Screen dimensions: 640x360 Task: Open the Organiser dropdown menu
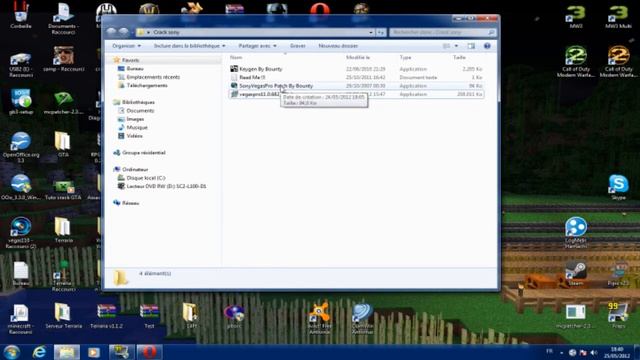click(127, 46)
